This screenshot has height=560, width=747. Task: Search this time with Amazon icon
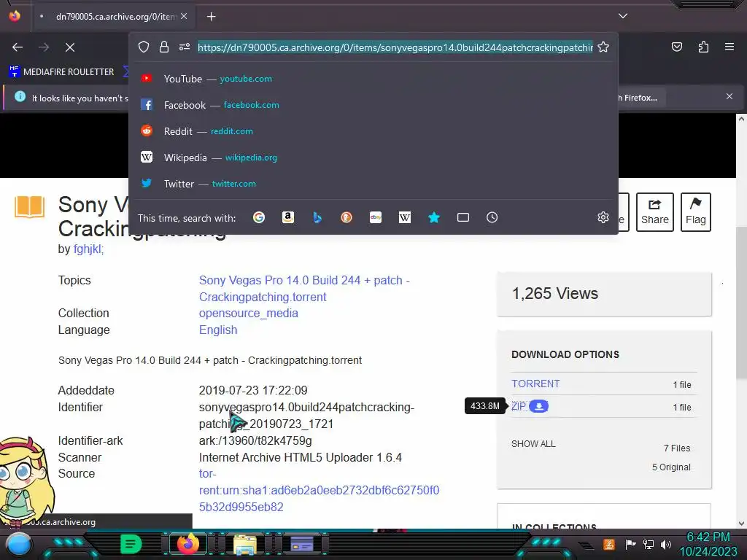(x=287, y=217)
